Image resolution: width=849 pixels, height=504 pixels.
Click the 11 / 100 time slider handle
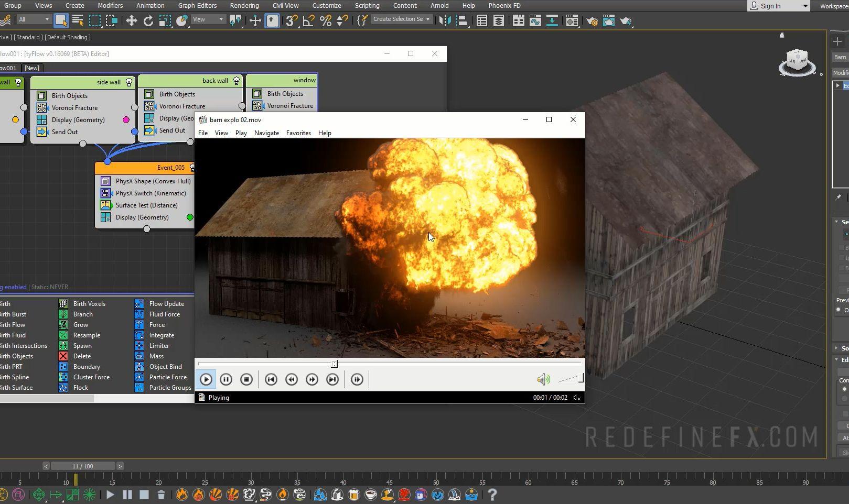coord(83,466)
